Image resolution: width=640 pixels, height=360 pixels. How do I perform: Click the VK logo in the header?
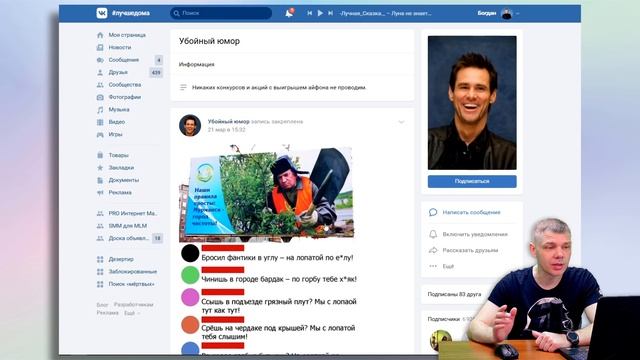(102, 13)
